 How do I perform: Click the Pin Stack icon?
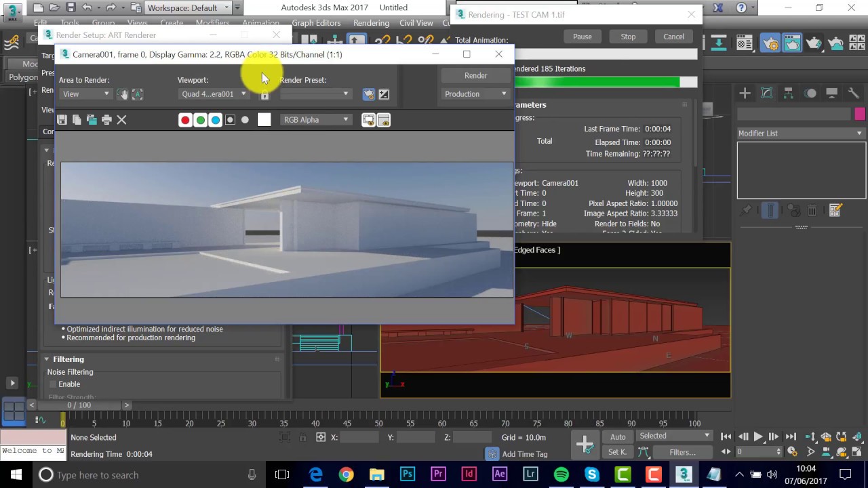click(745, 211)
